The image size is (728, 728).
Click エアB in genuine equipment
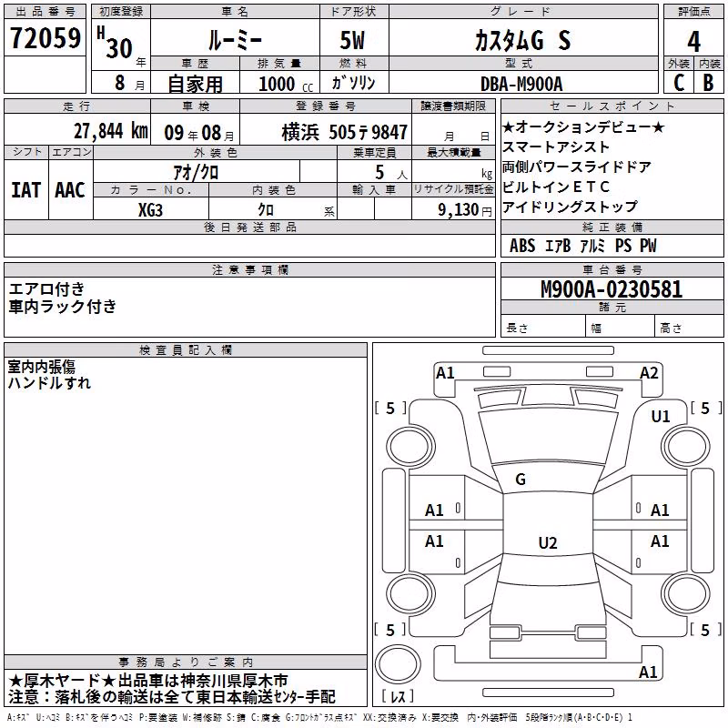click(x=557, y=246)
